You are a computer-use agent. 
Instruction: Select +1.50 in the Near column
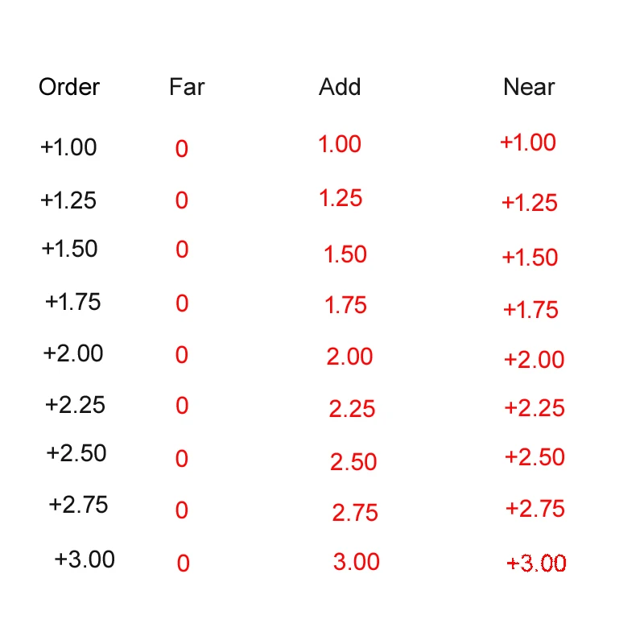coord(530,258)
